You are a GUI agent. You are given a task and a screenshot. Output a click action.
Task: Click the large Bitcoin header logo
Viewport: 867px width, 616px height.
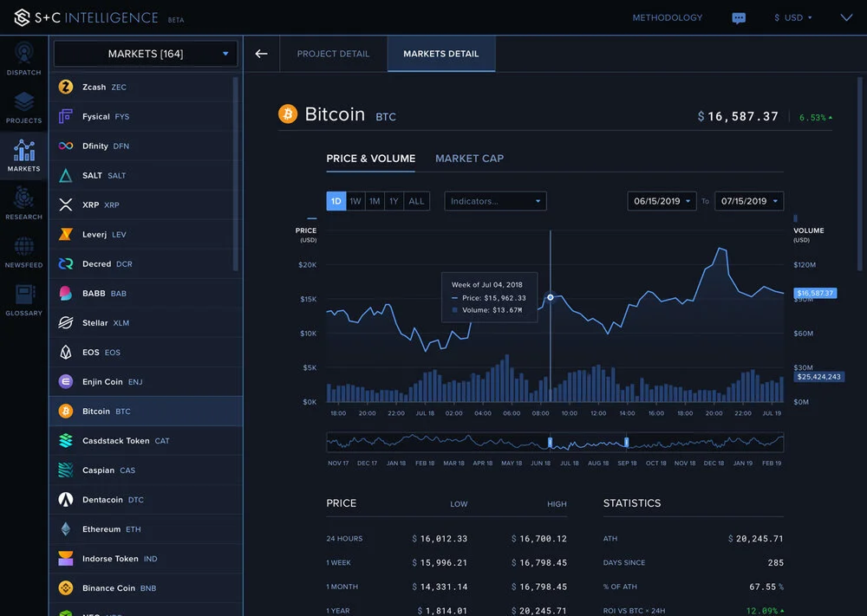tap(288, 114)
